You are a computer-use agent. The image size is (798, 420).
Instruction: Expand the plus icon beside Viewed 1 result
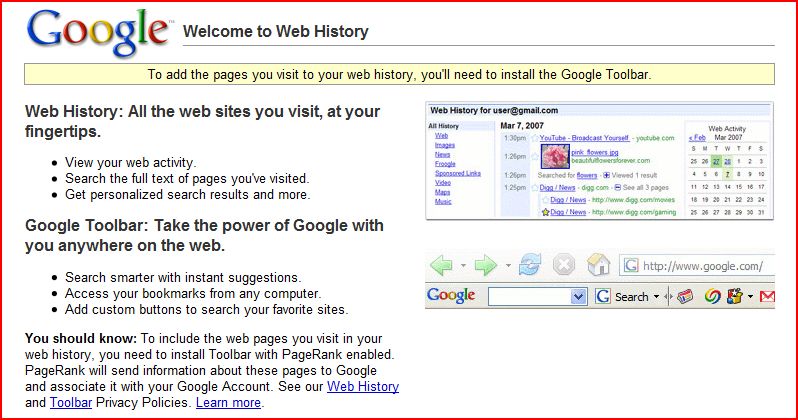606,175
